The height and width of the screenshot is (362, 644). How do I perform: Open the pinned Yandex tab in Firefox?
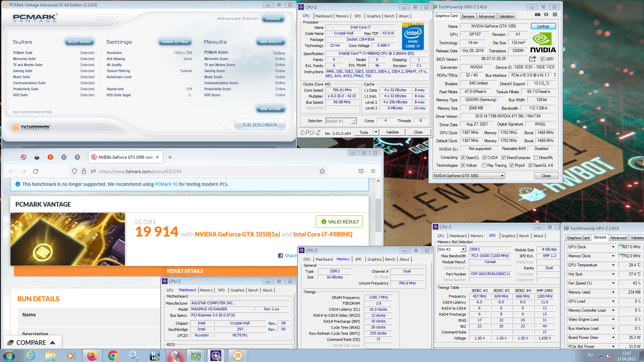pos(50,157)
